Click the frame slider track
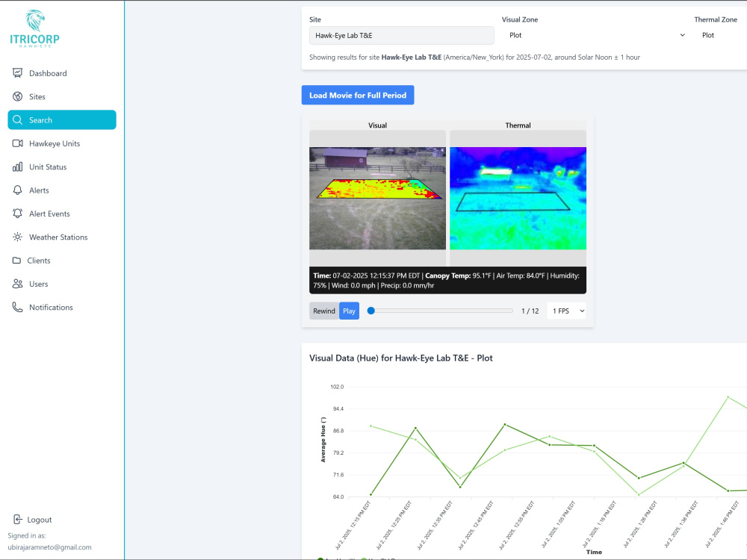This screenshot has width=747, height=560. (440, 311)
